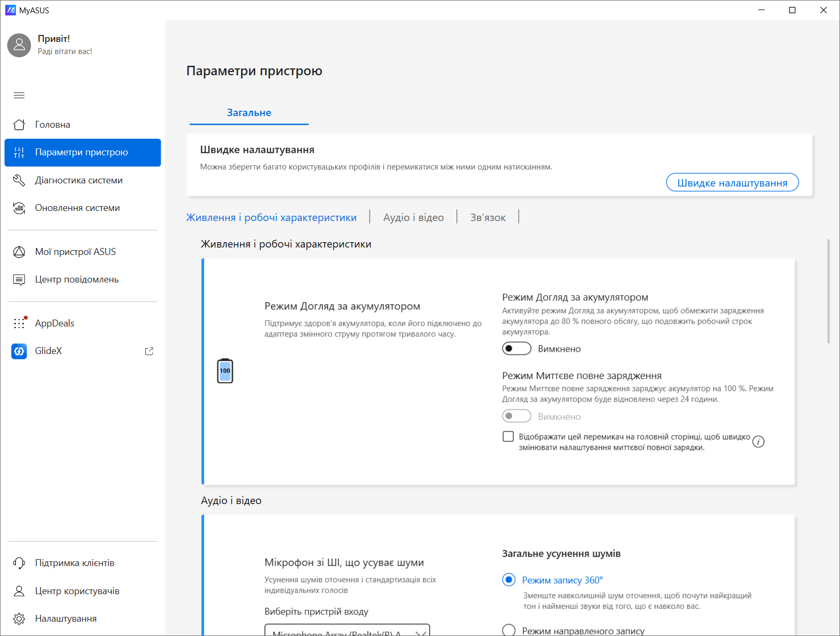Select Режим запису 360° radio button
Screen dimensions: 840x636
[x=509, y=580]
